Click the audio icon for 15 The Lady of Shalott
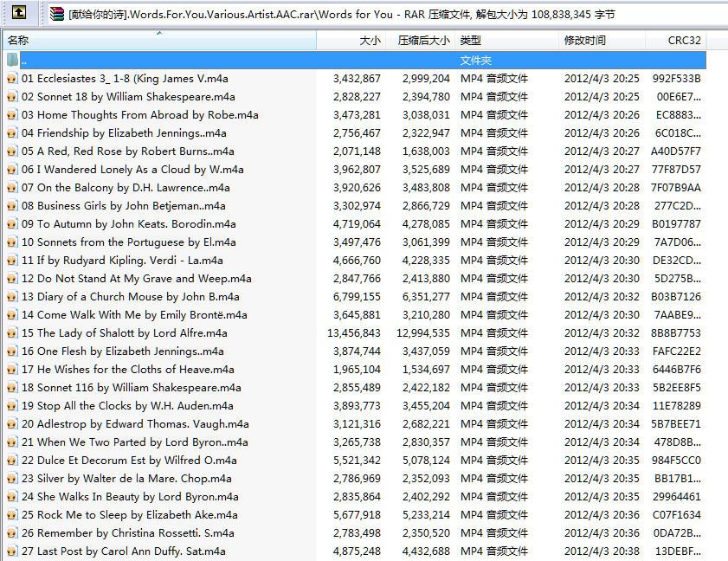Viewport: 728px width, 561px height. click(12, 333)
